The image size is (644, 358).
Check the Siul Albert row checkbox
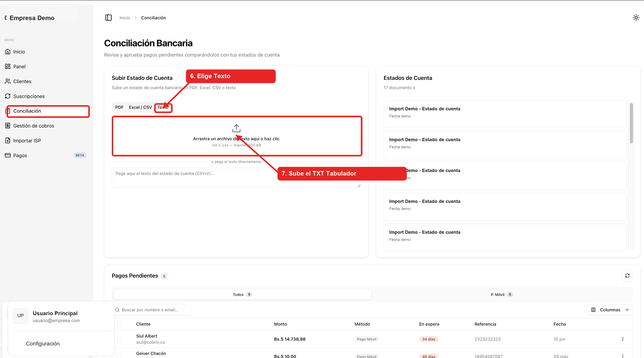[x=119, y=339]
